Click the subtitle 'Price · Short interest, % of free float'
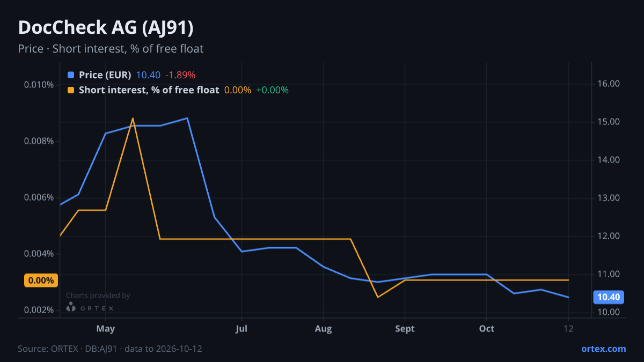Screen dimensions: 644x362 tap(111, 49)
